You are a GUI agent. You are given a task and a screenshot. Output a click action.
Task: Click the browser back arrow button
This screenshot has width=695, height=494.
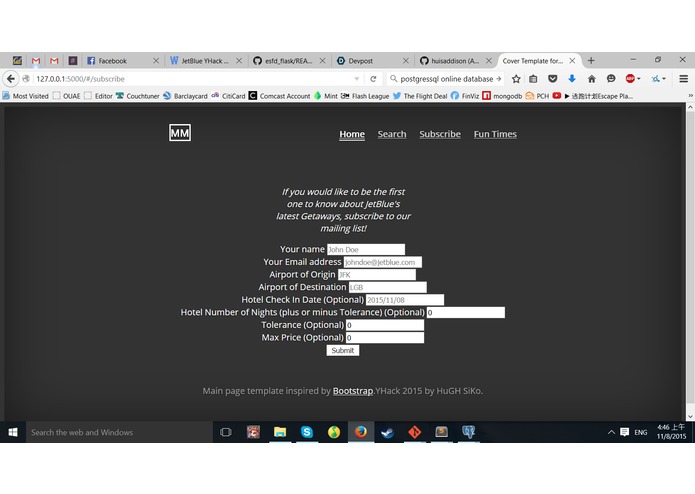(x=11, y=79)
